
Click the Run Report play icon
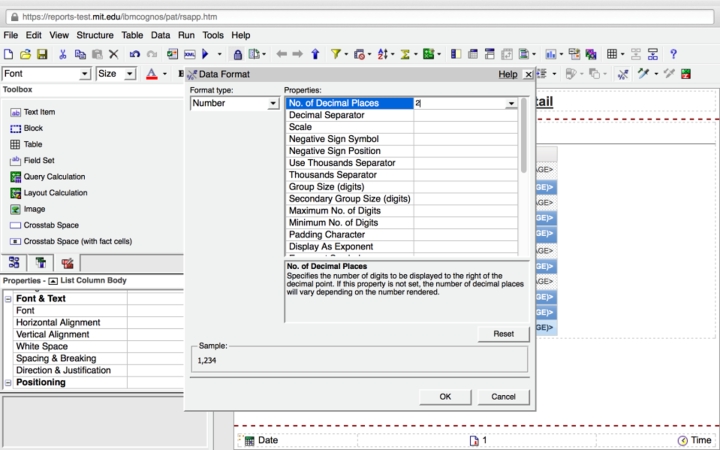(205, 54)
